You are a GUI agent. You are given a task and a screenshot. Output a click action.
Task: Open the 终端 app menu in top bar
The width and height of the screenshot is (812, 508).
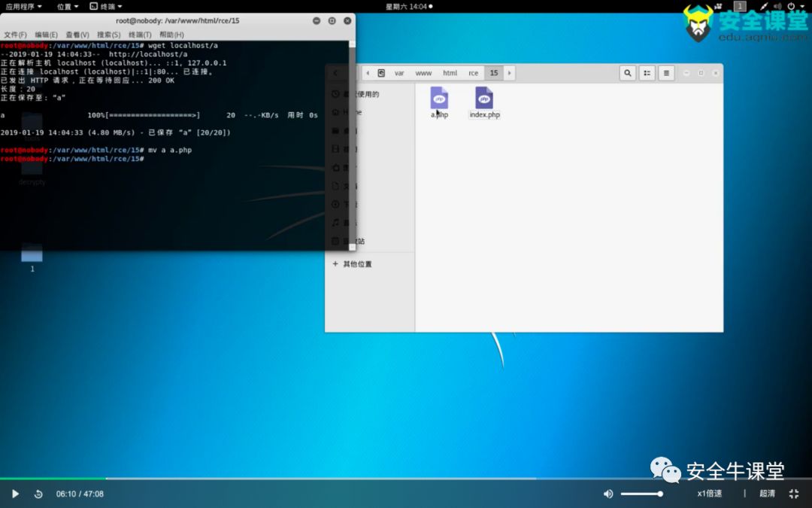tap(106, 6)
